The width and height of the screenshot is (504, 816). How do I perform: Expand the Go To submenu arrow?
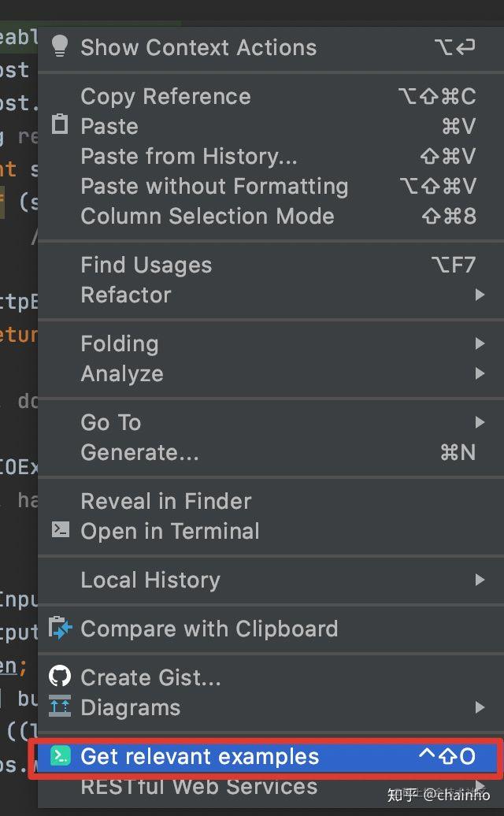480,422
